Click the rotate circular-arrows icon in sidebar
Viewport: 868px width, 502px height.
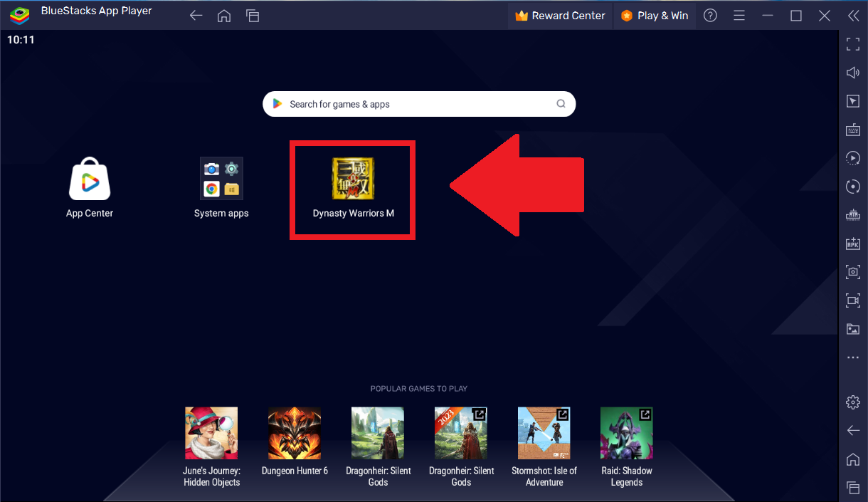853,187
